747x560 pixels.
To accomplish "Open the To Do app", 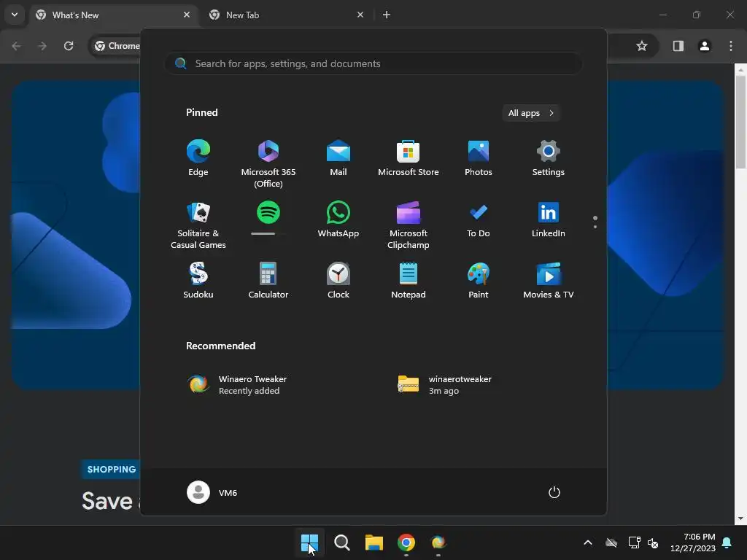I will pos(479,219).
